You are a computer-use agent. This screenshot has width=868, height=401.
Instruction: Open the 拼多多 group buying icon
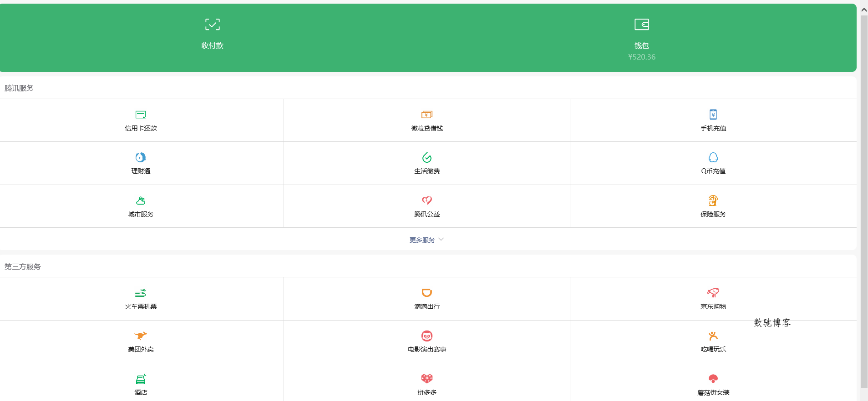pos(427,379)
